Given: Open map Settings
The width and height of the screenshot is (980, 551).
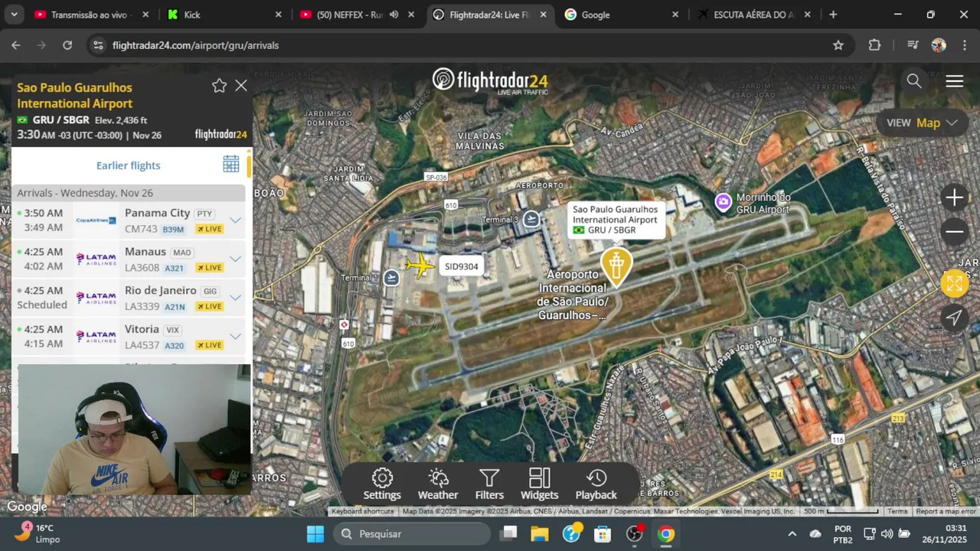Looking at the screenshot, I should click(382, 484).
